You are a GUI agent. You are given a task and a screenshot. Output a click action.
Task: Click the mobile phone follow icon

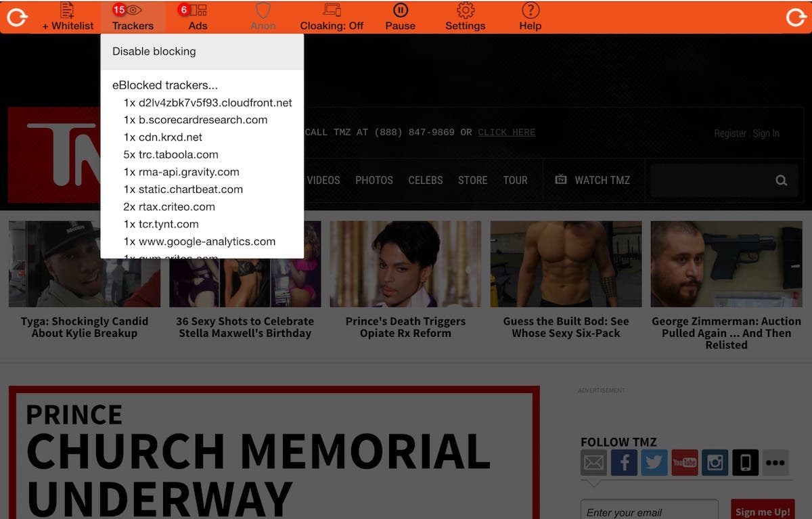[746, 463]
